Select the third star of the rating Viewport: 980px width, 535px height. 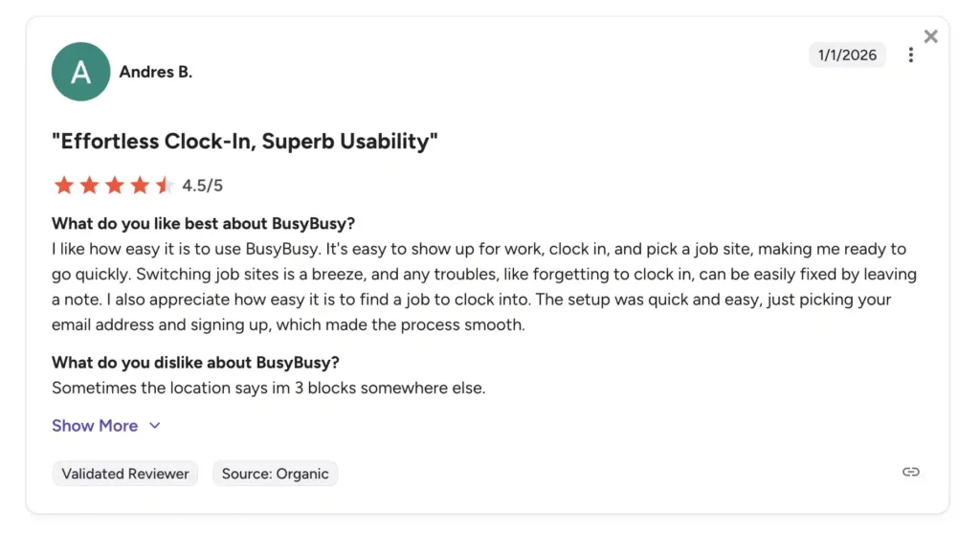(114, 186)
